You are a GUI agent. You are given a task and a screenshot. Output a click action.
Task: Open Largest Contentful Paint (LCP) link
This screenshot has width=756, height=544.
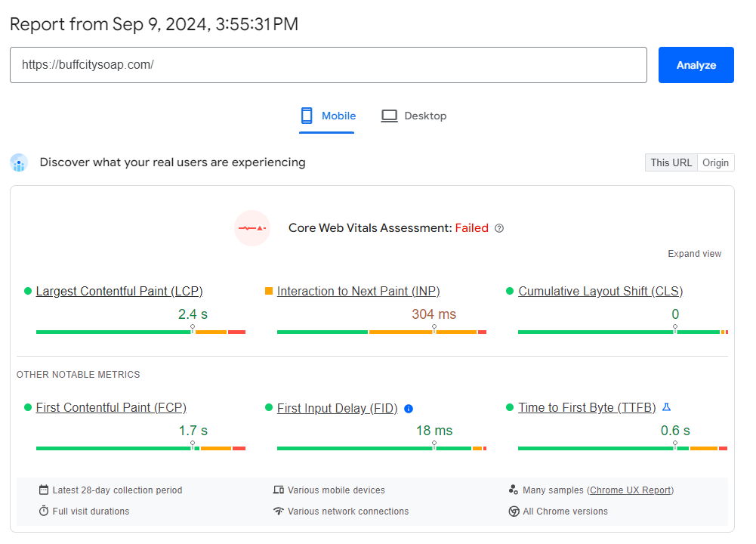tap(119, 292)
